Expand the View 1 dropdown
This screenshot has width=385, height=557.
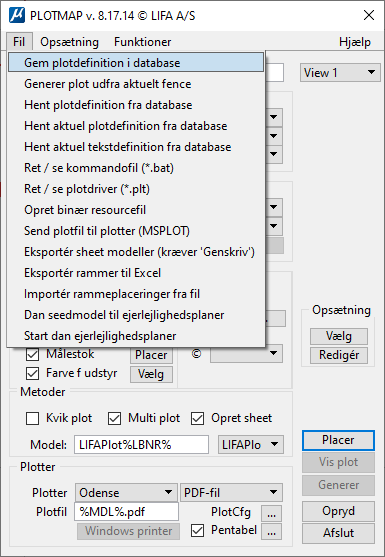pos(340,73)
